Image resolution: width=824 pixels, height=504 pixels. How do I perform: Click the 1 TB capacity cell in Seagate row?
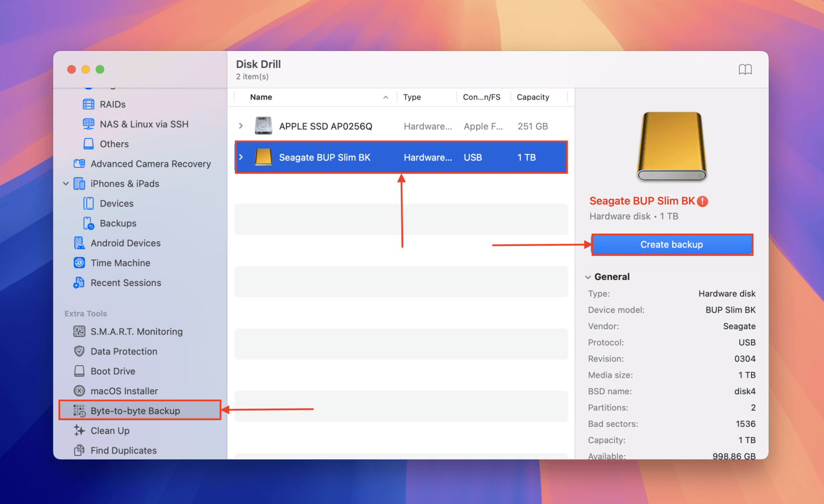point(526,157)
